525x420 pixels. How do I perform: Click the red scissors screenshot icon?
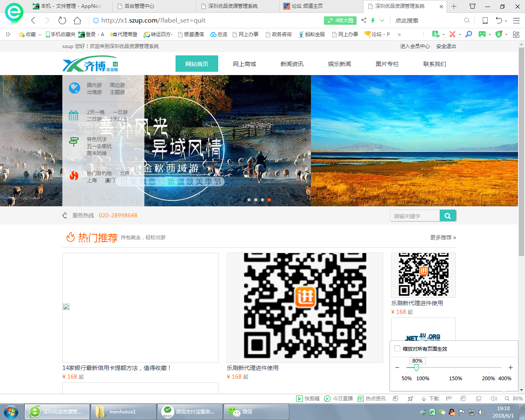(452, 34)
